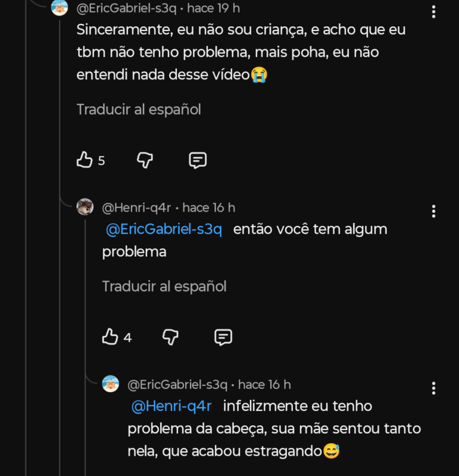Tap @EricGabriel-s3q username on the 16-hour reply

[x=178, y=385]
